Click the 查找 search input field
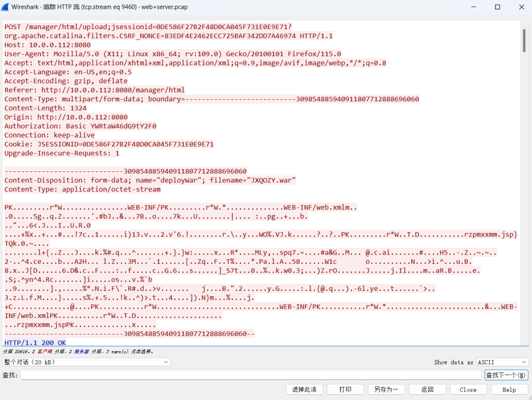532x400 pixels. tap(251, 375)
